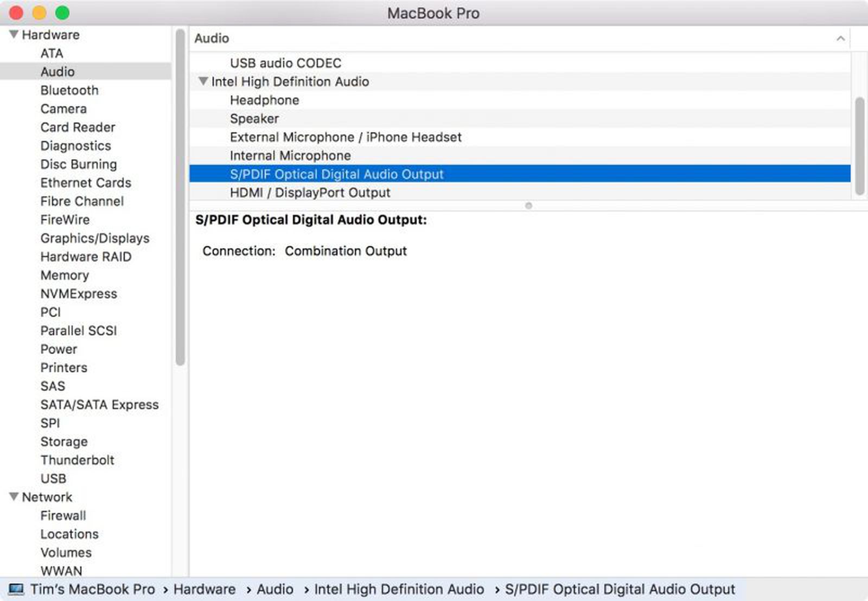Collapse the Hardware category disclosure triangle
The height and width of the screenshot is (601, 868).
tap(13, 34)
